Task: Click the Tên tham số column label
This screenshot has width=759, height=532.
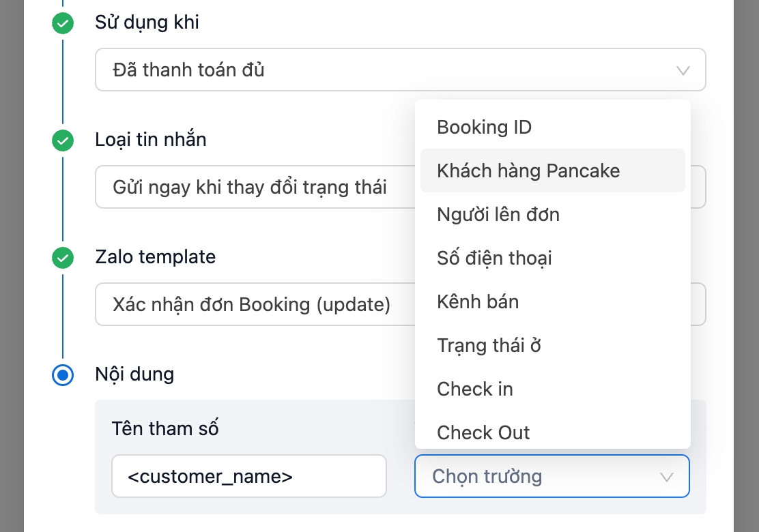Action: pyautogui.click(x=164, y=428)
